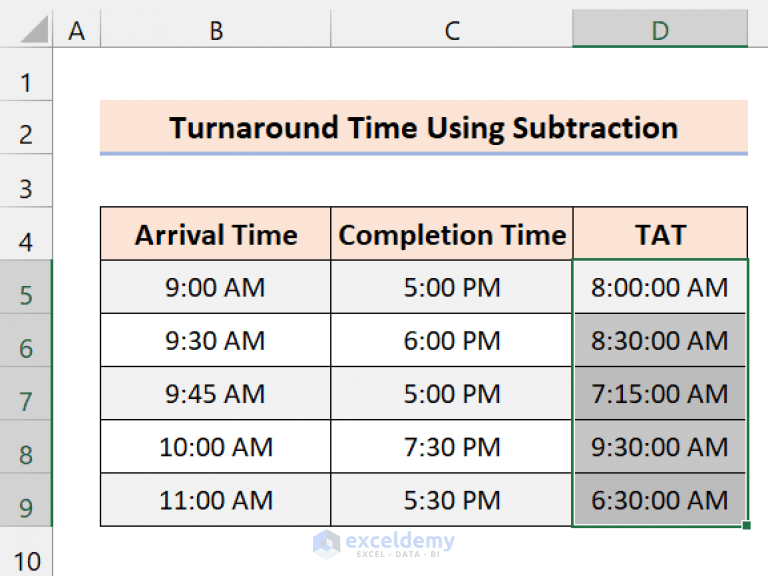Screen dimensions: 768x576
Task: Click the fill handle of selected range
Action: coord(746,525)
